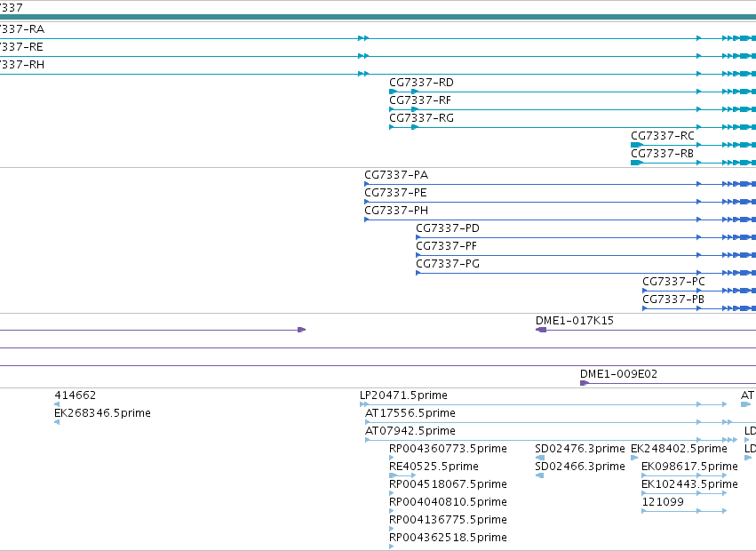The height and width of the screenshot is (551, 756).
Task: Click the CG7337-RB transcript label
Action: [x=662, y=154]
